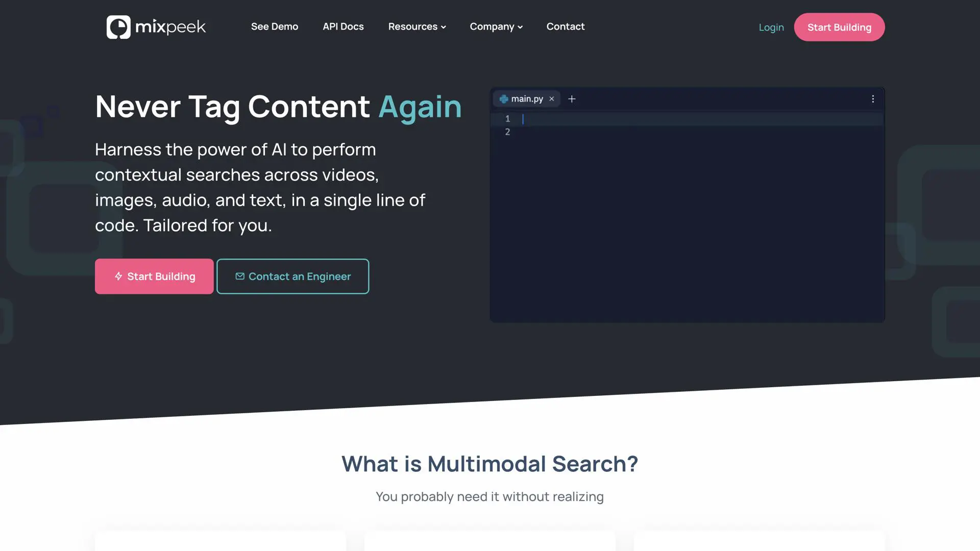This screenshot has width=980, height=551.
Task: Expand the Resources dropdown chevron
Action: pos(444,27)
